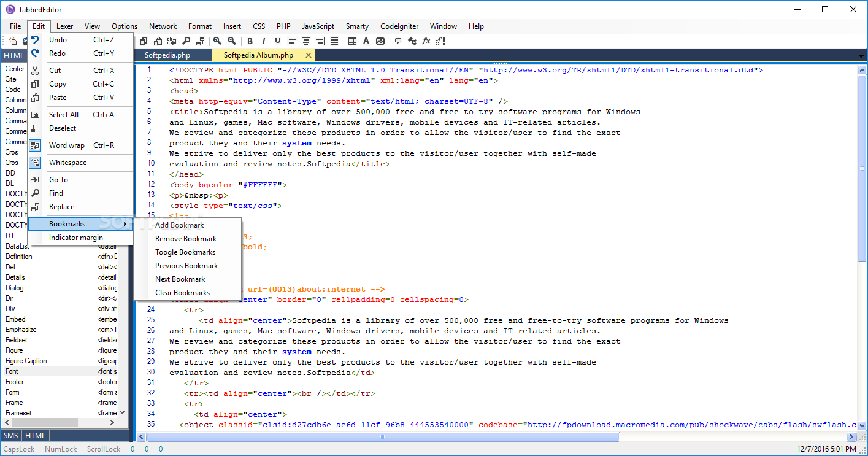Click the Paste toolbar icon
The height and width of the screenshot is (456, 868).
158,41
